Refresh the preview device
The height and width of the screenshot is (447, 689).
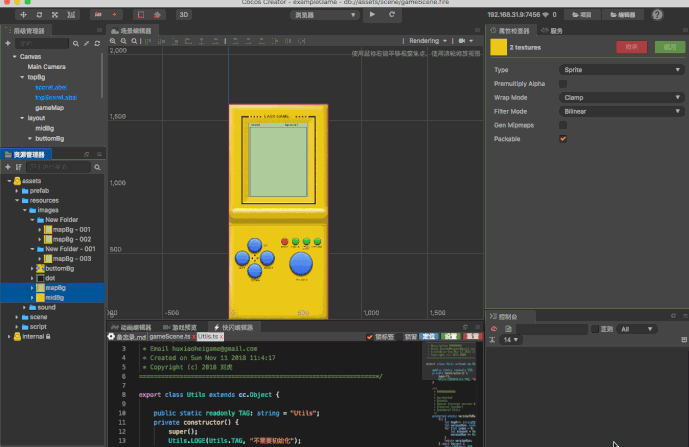(392, 15)
